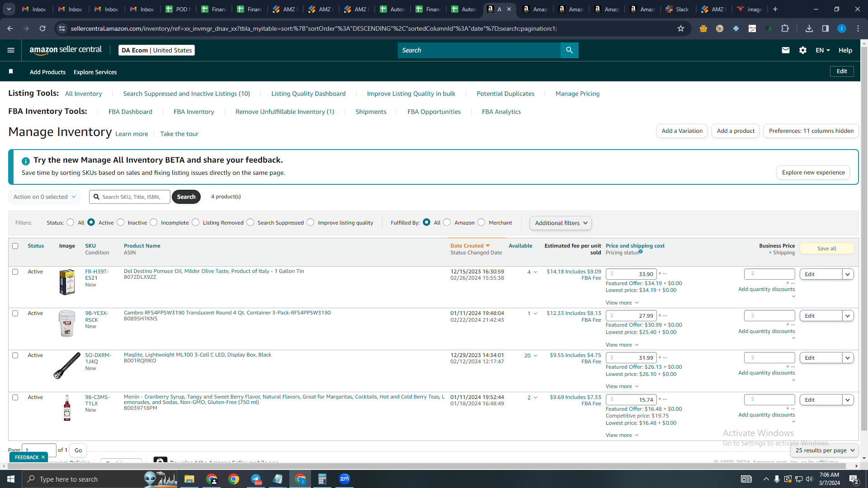
Task: Click the info icon beside Pricing status
Action: 641,252
